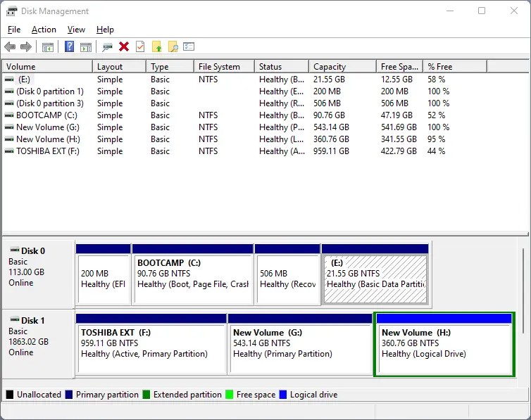531x420 pixels.
Task: Select the 200 MB EFI partition block
Action: coord(104,274)
